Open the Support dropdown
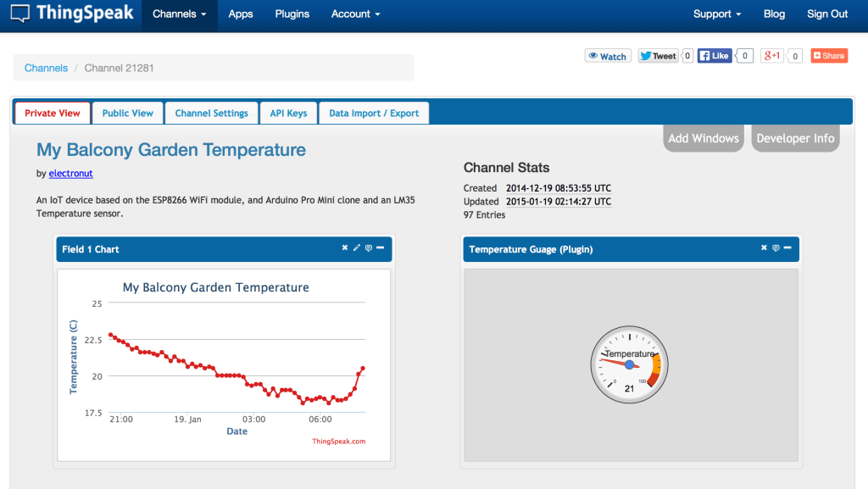 click(x=716, y=14)
